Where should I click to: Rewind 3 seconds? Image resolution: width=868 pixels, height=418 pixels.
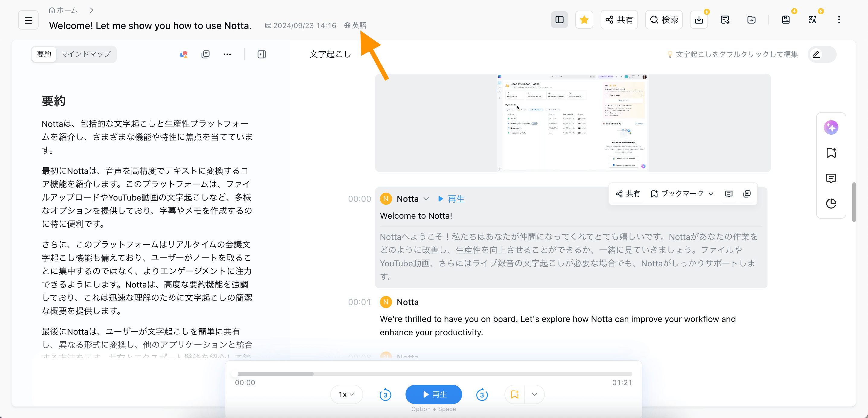pos(385,394)
